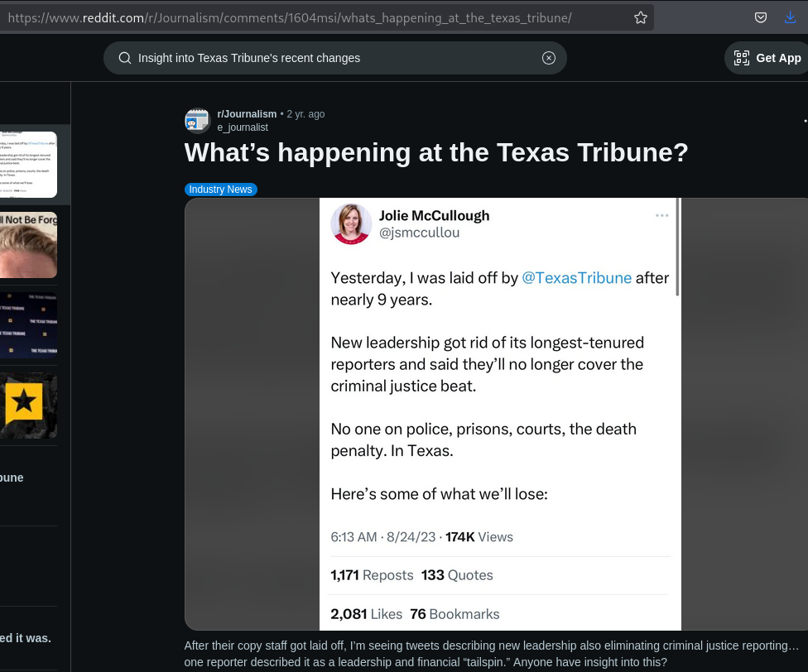
Task: Click the line 'Here's some of what we'll lose:'
Action: (x=439, y=494)
